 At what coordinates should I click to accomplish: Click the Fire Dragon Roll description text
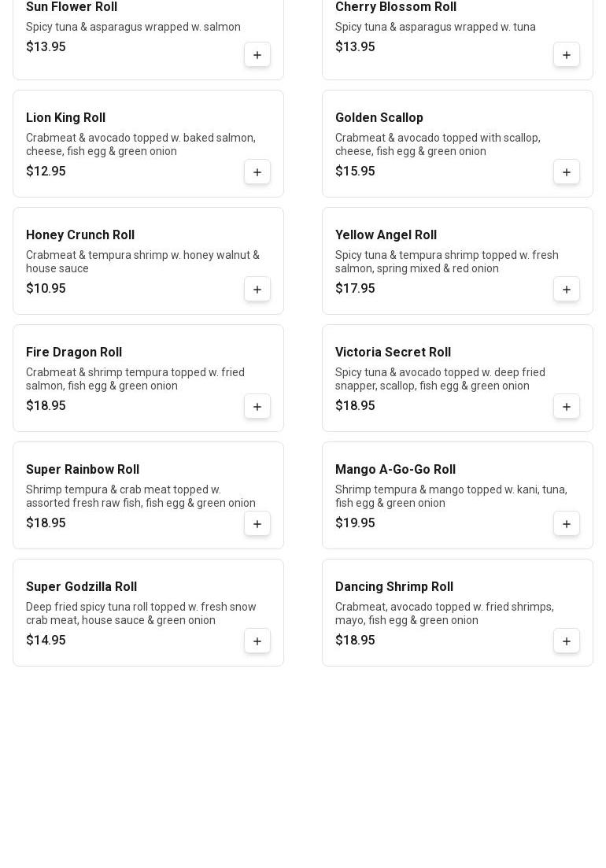tap(135, 379)
